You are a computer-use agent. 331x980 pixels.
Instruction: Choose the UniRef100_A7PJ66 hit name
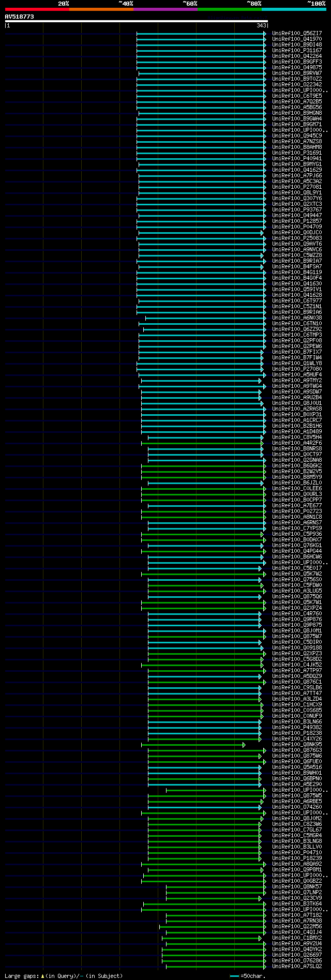click(x=297, y=175)
